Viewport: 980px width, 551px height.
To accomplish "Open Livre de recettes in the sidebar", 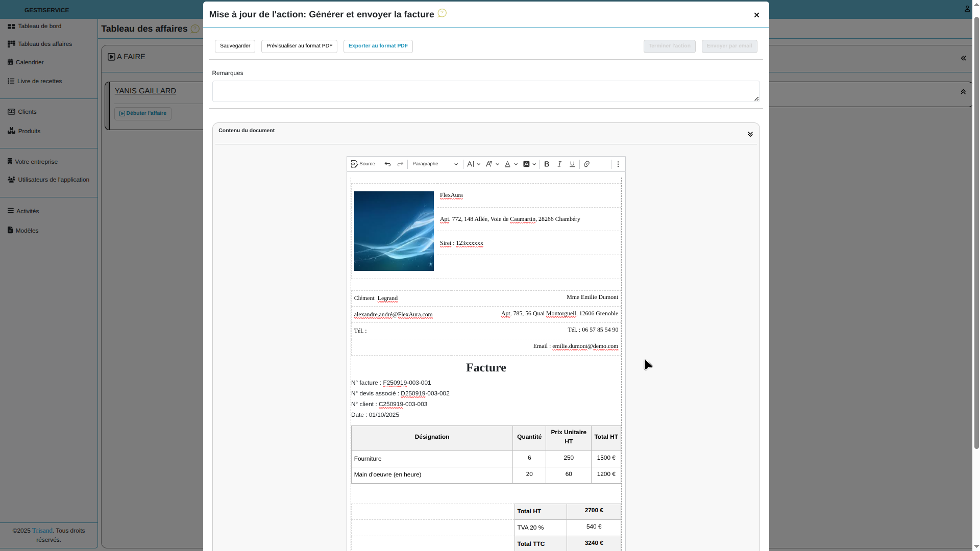I will coord(39,81).
